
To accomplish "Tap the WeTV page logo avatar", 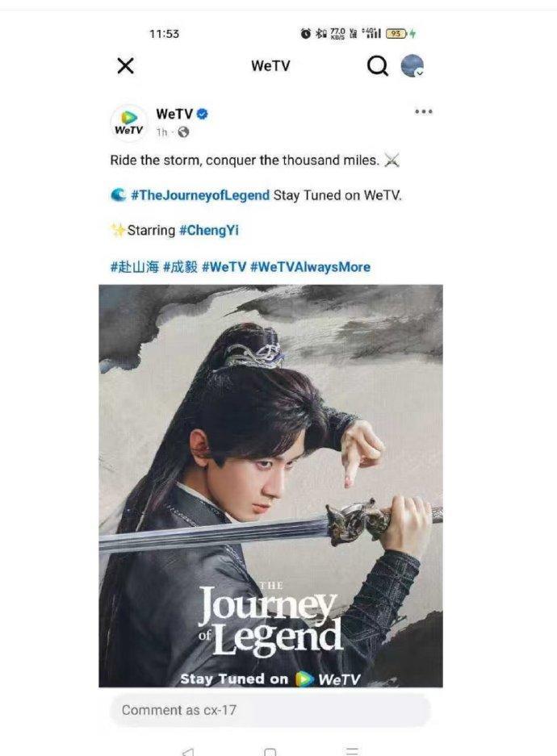I will click(x=129, y=123).
